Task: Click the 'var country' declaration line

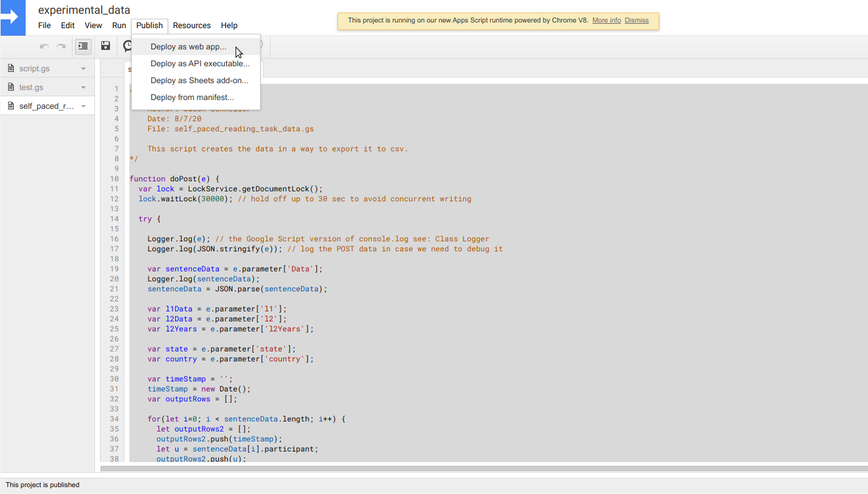Action: tap(231, 359)
